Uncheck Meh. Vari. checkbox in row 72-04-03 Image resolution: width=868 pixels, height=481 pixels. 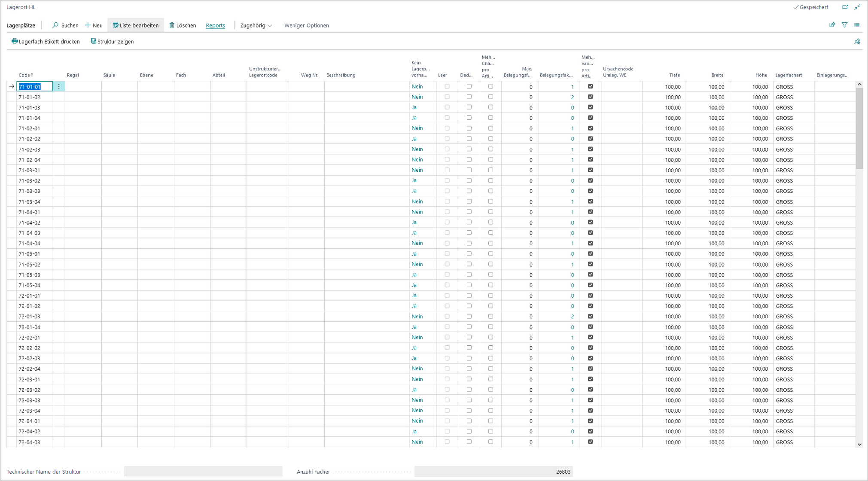coord(591,441)
